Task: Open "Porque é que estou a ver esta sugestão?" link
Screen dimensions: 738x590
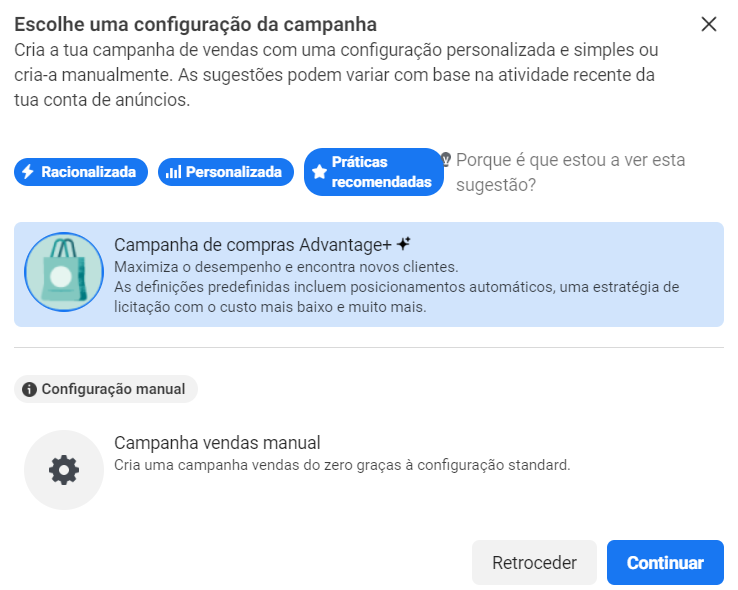Action: click(570, 172)
